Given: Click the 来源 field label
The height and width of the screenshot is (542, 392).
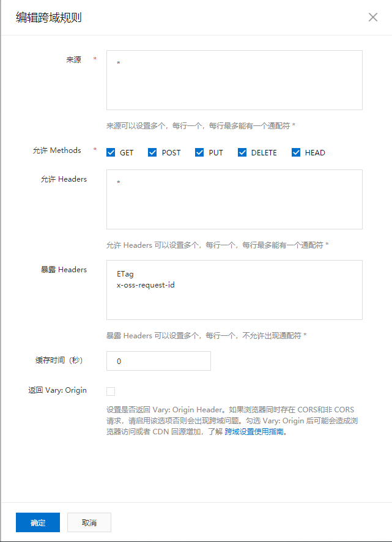Looking at the screenshot, I should pyautogui.click(x=73, y=60).
